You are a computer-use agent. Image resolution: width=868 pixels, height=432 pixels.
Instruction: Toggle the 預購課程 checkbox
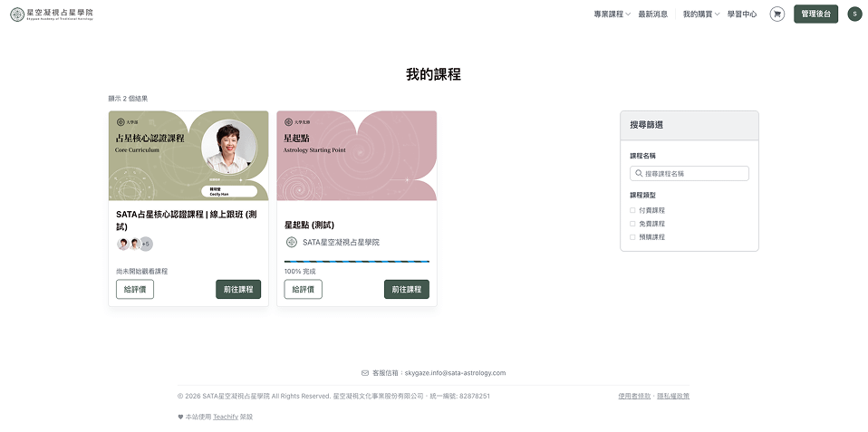633,237
